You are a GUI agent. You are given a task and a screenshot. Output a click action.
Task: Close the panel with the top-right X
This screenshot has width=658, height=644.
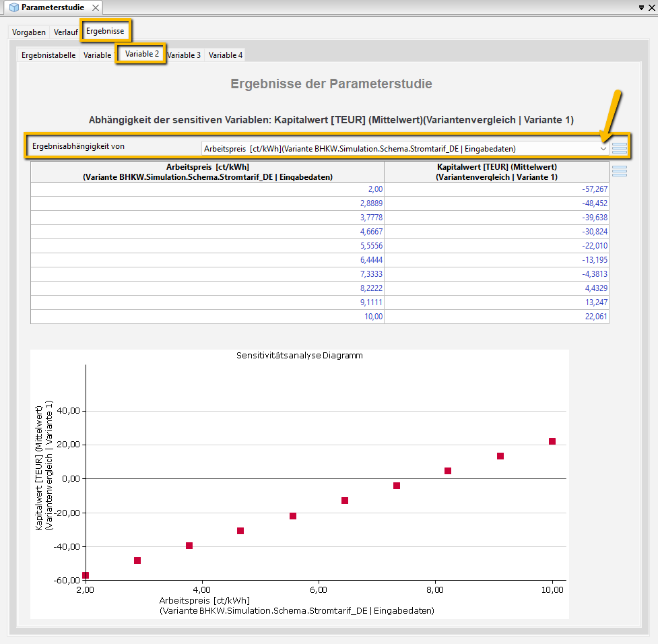click(x=651, y=7)
